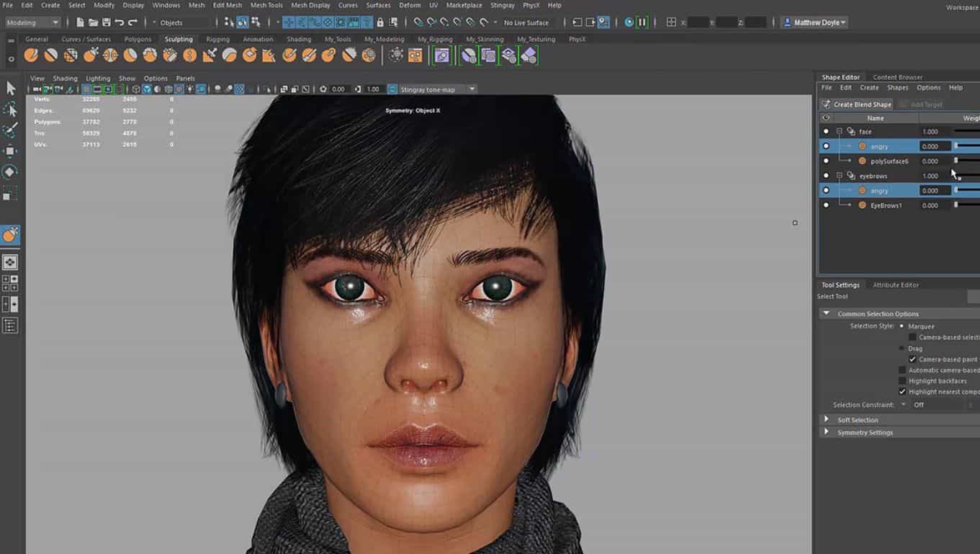
Task: Open the Stingray tone-map dropdown
Action: [x=472, y=89]
